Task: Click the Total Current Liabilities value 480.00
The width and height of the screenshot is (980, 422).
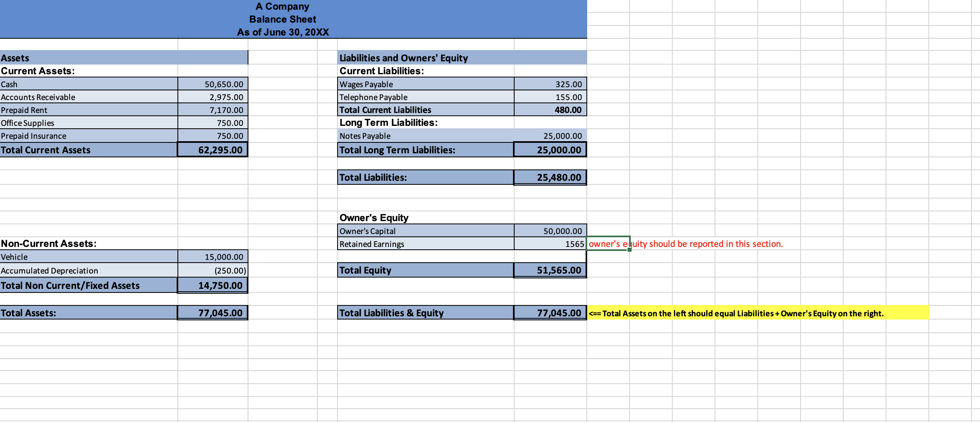Action: pyautogui.click(x=548, y=110)
